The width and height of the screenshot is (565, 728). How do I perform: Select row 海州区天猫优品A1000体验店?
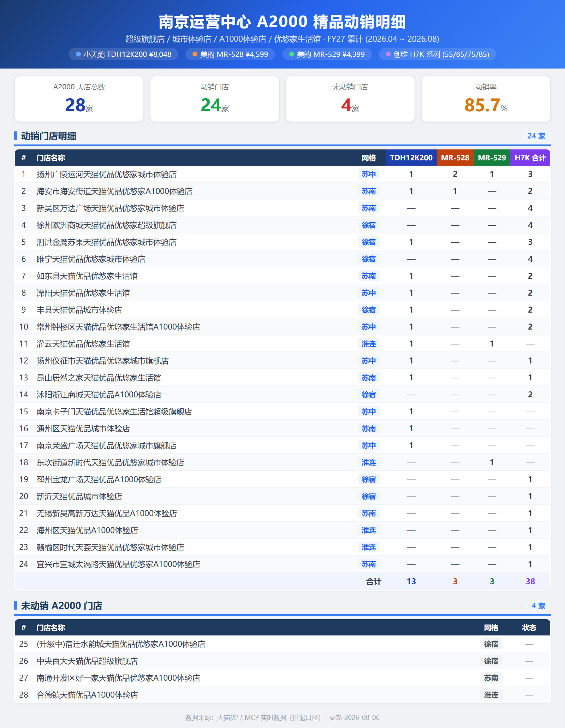pyautogui.click(x=282, y=530)
